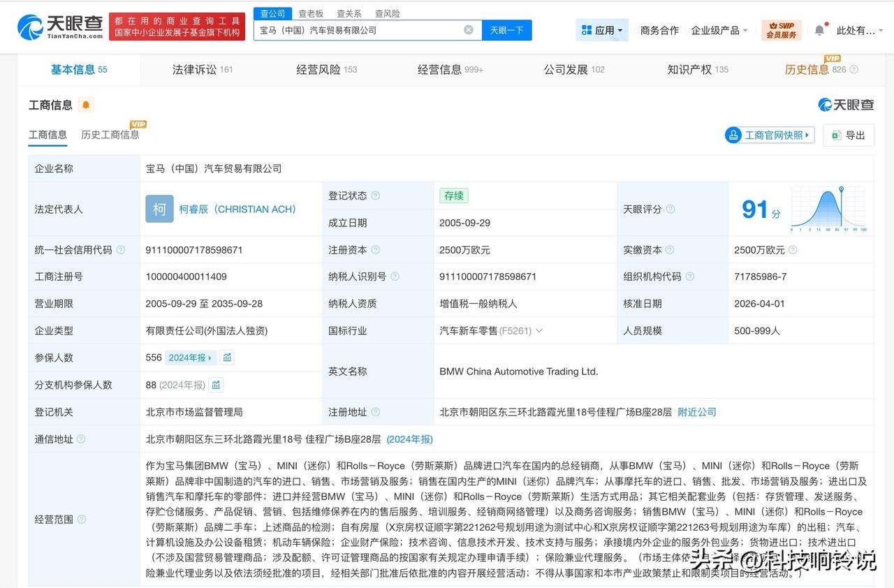Image resolution: width=894 pixels, height=588 pixels.
Task: Click the 天眼评分 score gauge chart
Action: pos(828,207)
